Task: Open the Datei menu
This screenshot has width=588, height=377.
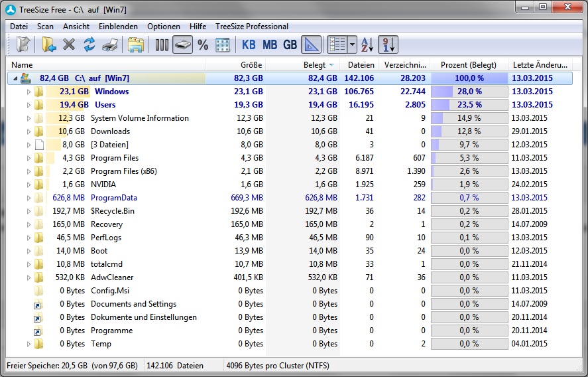Action: 19,27
